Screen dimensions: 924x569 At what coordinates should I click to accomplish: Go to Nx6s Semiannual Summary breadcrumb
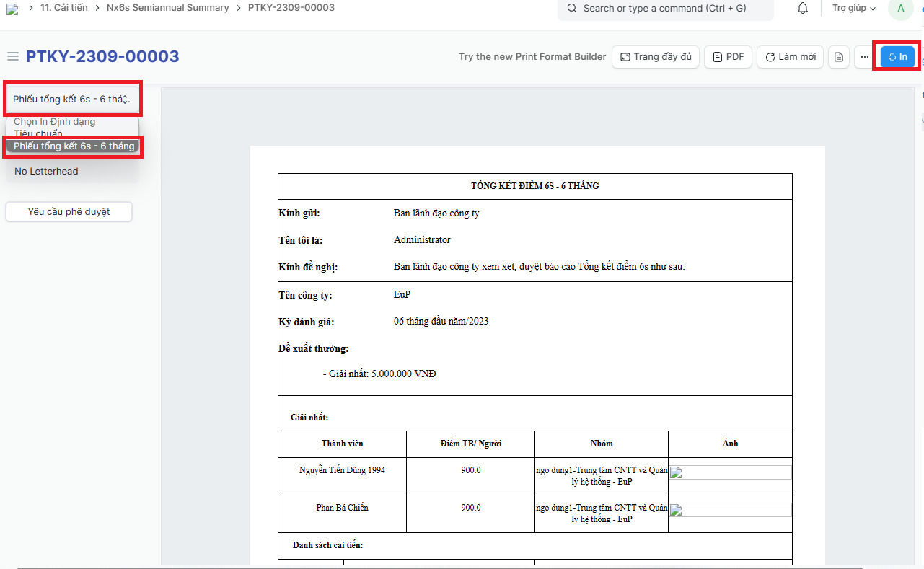point(167,8)
